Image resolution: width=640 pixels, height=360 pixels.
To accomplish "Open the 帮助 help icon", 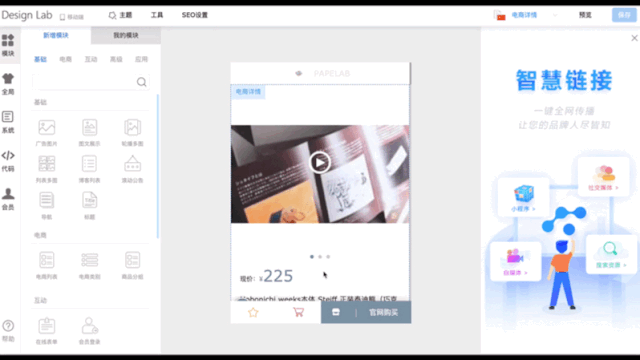I will pos(8,331).
